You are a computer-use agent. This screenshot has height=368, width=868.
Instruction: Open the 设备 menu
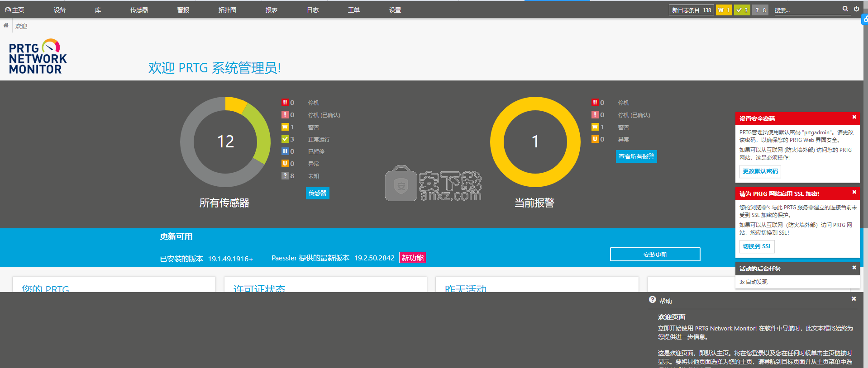(60, 10)
